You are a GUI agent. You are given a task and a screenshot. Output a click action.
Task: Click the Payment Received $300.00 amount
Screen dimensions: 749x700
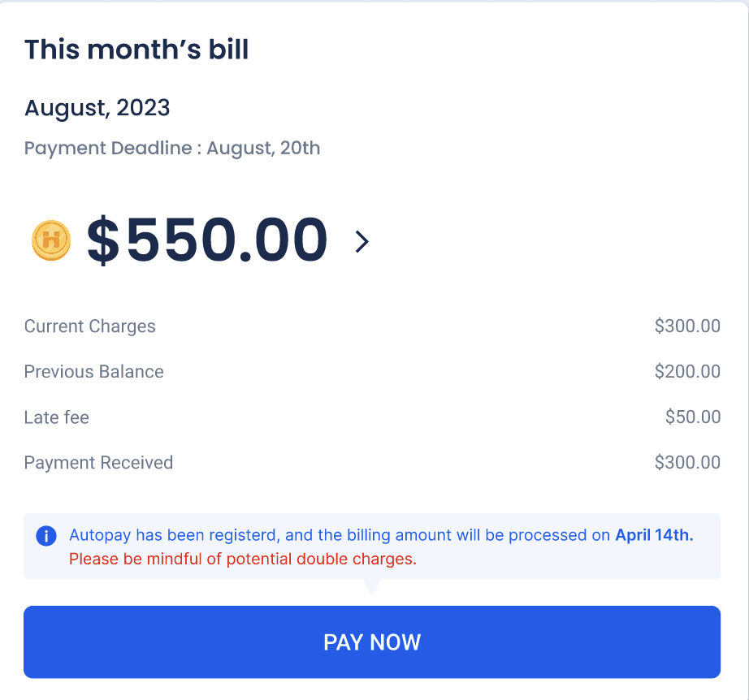[x=687, y=463]
